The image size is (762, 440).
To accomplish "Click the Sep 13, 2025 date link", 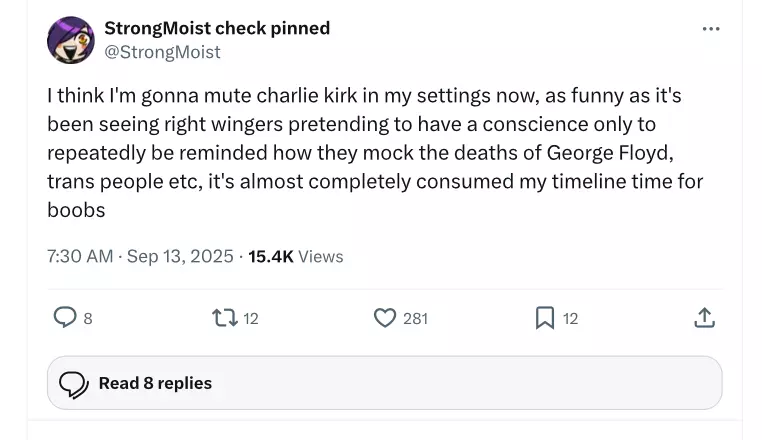I will click(x=180, y=256).
